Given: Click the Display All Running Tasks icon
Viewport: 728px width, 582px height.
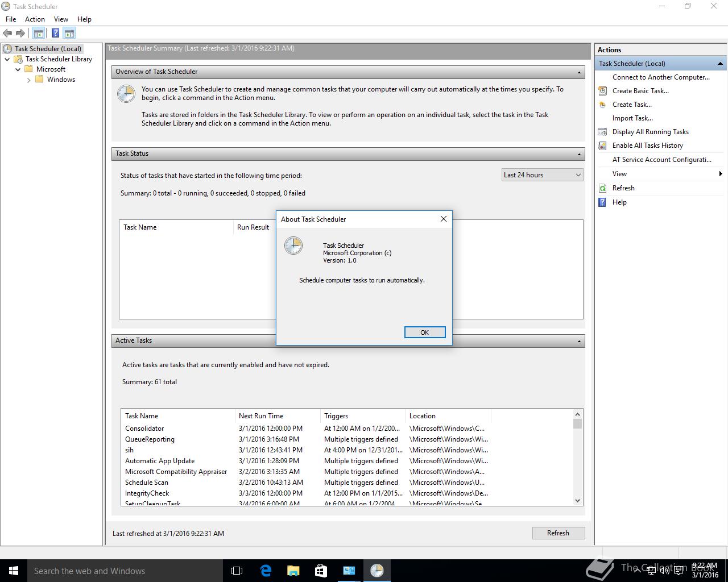Looking at the screenshot, I should (x=602, y=132).
